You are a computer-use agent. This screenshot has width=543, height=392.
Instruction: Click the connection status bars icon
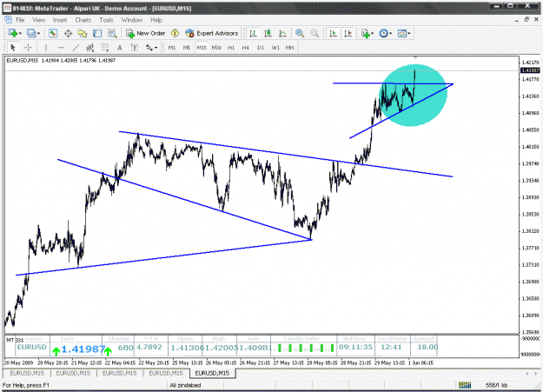[465, 385]
